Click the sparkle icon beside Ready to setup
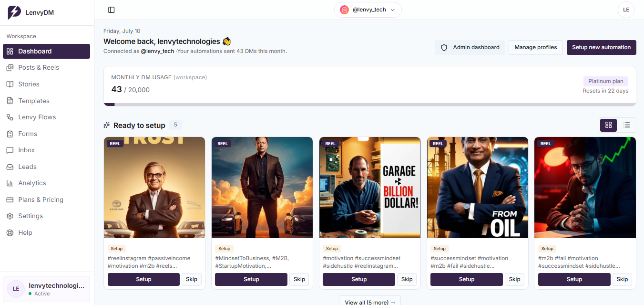The width and height of the screenshot is (644, 305). click(x=107, y=125)
